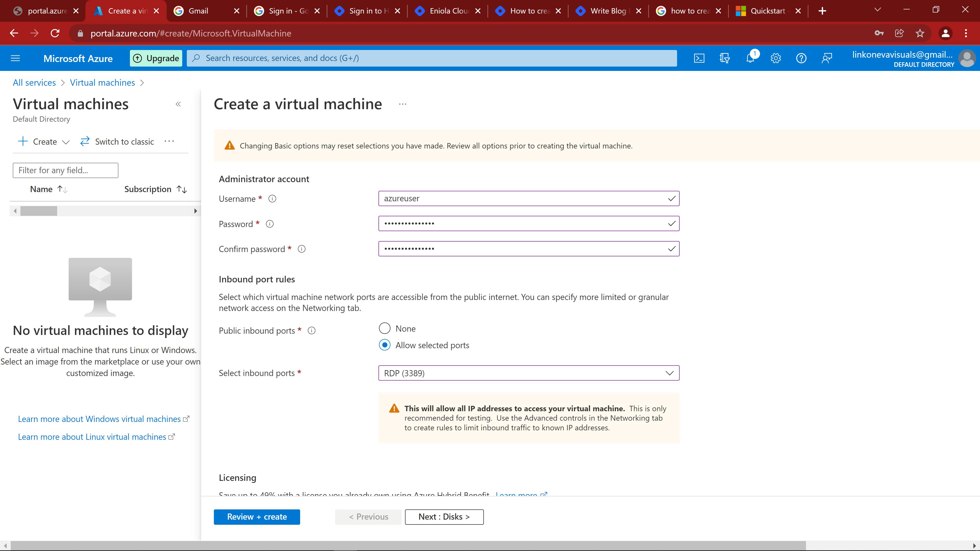Reload the page with the browser refresh icon
Viewport: 980px width, 551px height.
click(55, 33)
